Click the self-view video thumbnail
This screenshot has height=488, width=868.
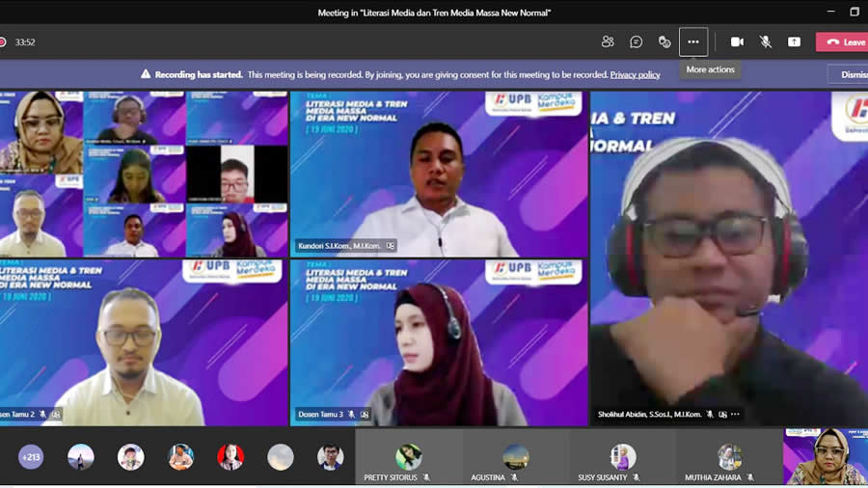tap(826, 457)
